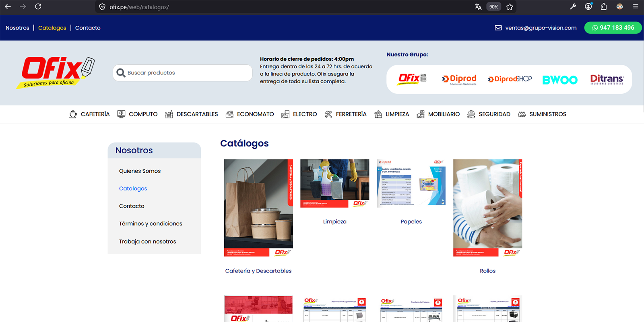This screenshot has height=322, width=644.
Task: Open the SUMINISTROS category
Action: (x=548, y=114)
